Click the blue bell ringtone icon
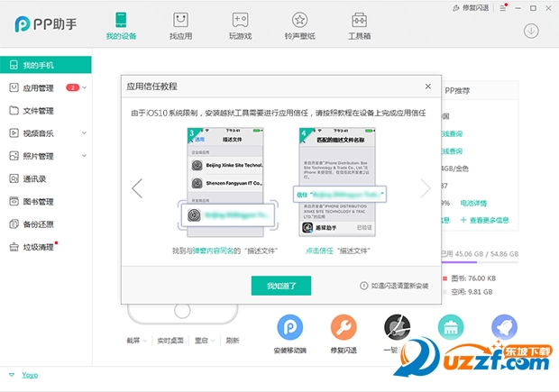This screenshot has width=559, height=392. pos(504,327)
